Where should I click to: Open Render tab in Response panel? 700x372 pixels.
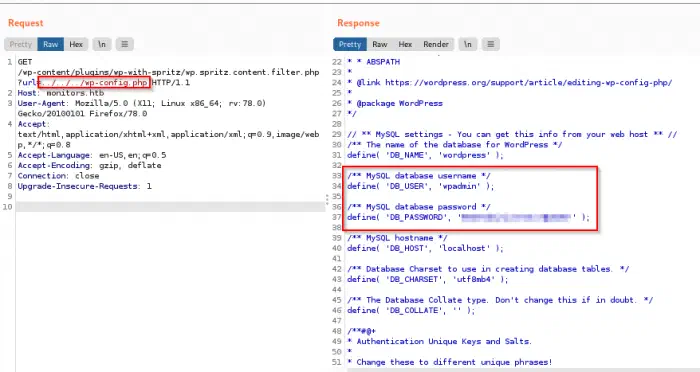[x=436, y=44]
